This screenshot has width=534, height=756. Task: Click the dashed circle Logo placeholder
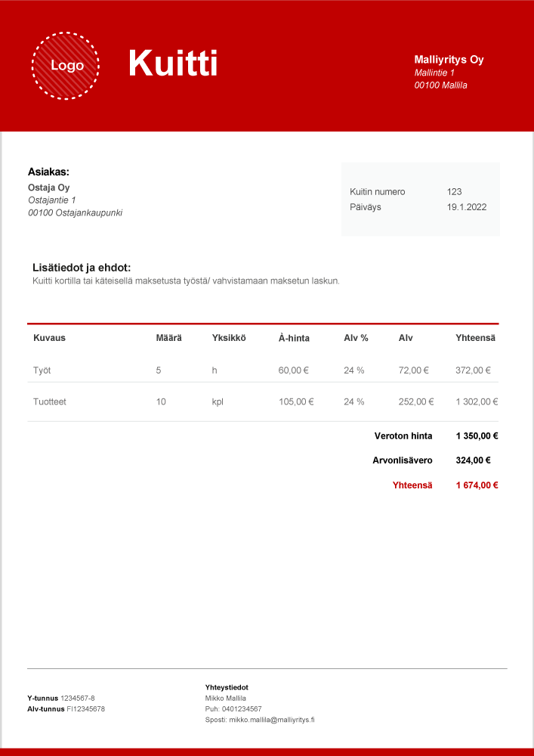point(66,66)
